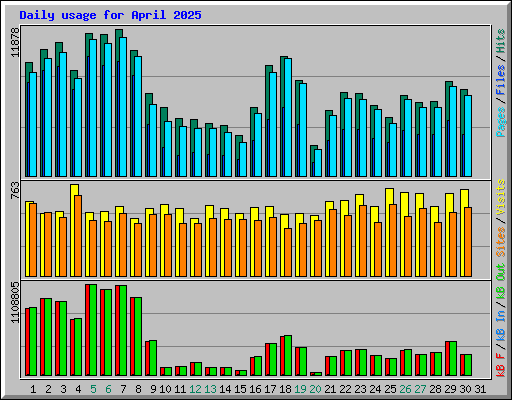Screen dimensions: 512x400
Task: Click day label 8 on the x-axis
Action: coord(138,389)
